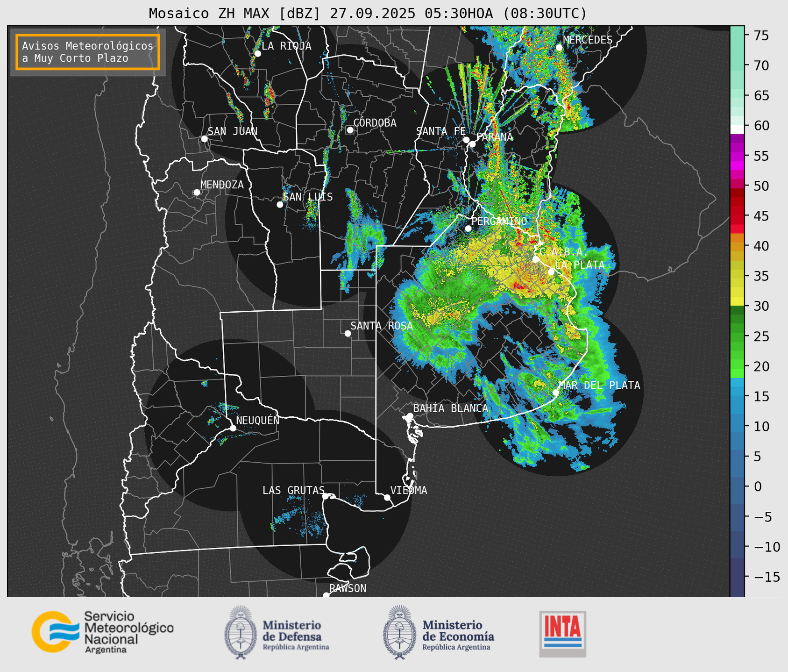Click the Servicio Meteorológico Nacional logo
The image size is (788, 672).
coord(103,631)
